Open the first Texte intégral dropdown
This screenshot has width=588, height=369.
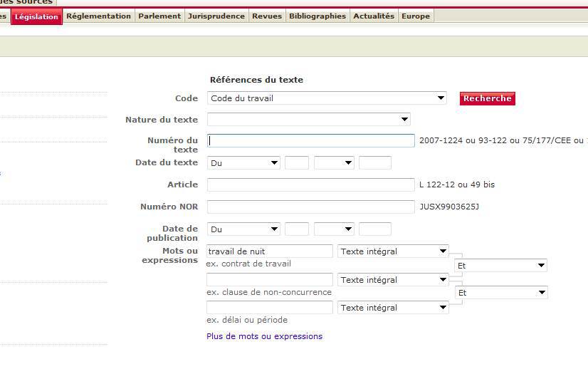[x=394, y=251]
